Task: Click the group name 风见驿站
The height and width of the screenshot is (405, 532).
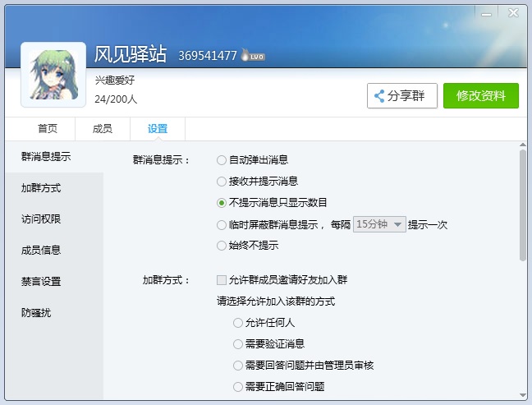Action: pyautogui.click(x=131, y=54)
